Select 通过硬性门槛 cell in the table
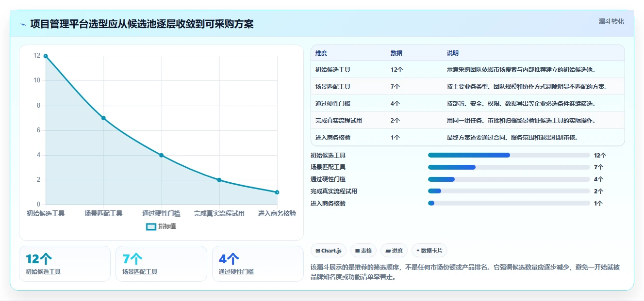The image size is (644, 301). point(333,104)
